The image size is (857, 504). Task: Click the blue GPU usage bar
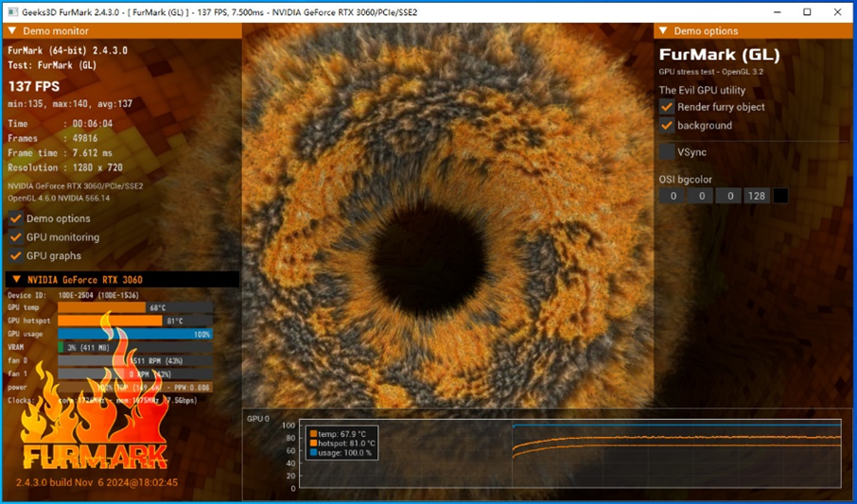134,334
